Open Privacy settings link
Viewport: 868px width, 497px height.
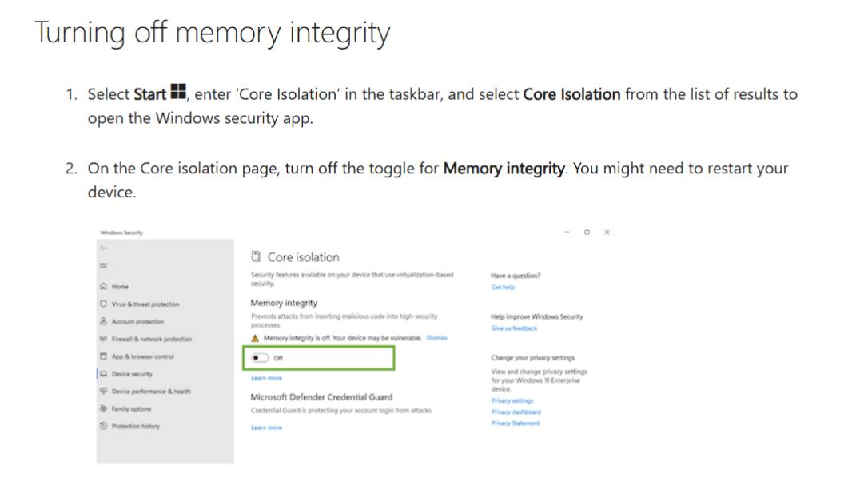click(512, 400)
